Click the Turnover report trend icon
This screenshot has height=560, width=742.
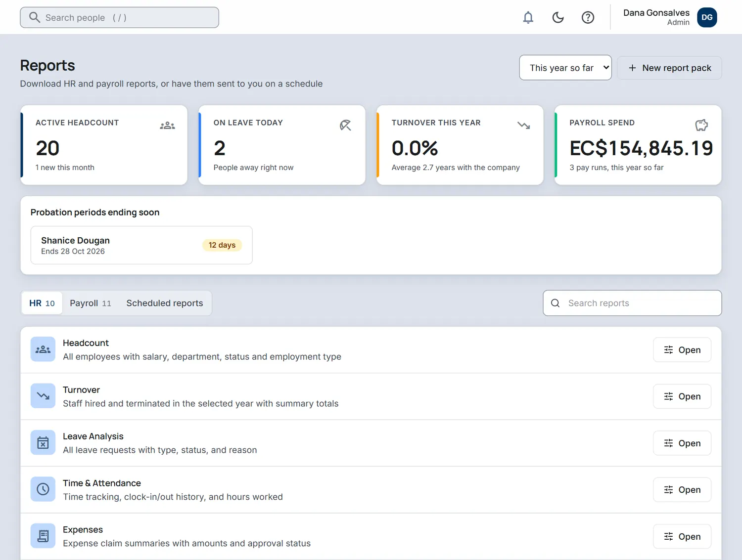(x=43, y=396)
